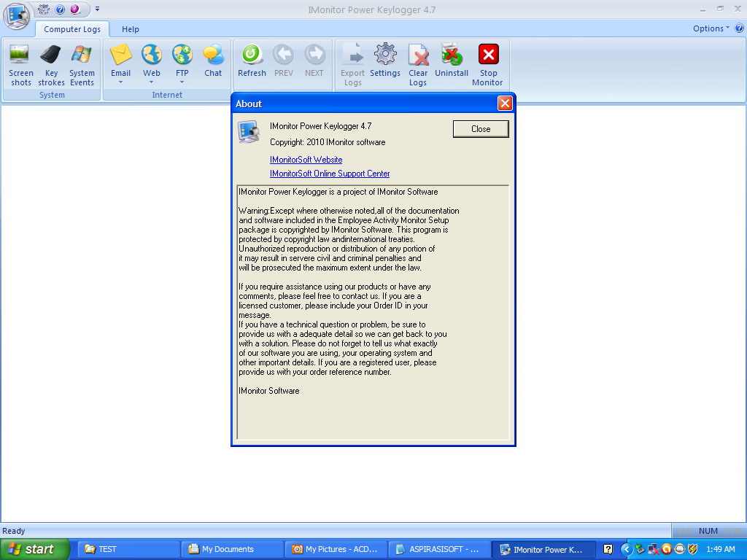Click the monitor icon in the About dialog
Viewport: 747px width, 560px height.
pos(249,132)
